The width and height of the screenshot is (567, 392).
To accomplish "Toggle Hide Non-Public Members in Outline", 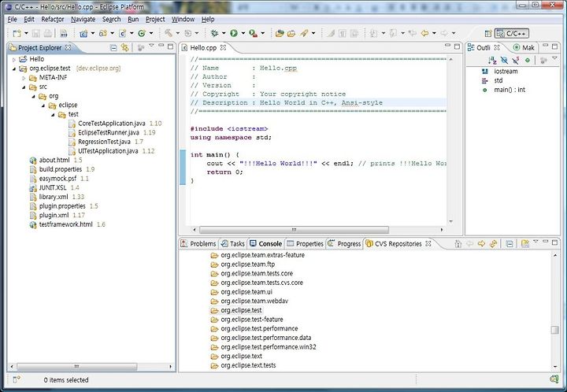I will tap(528, 61).
